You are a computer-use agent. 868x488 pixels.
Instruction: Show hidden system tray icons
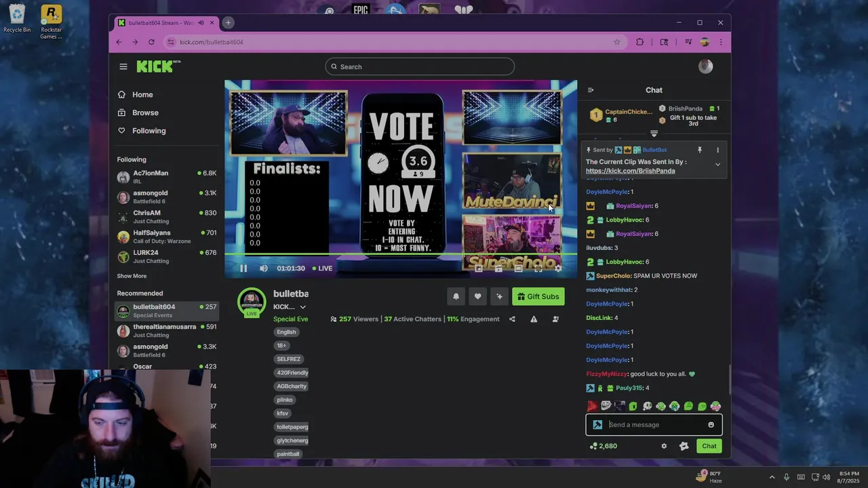click(772, 477)
